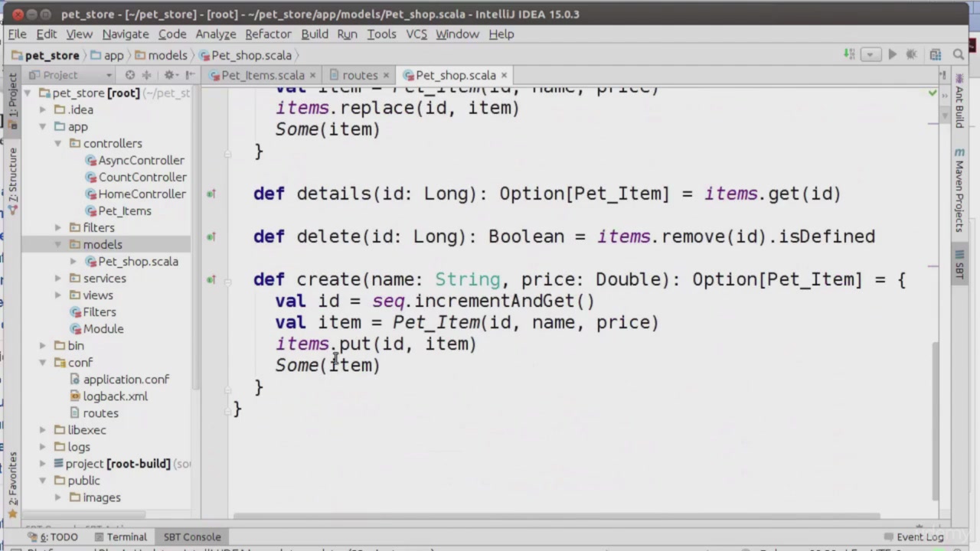Select the Module class in tree
Screen dimensions: 980x551
[96, 328]
